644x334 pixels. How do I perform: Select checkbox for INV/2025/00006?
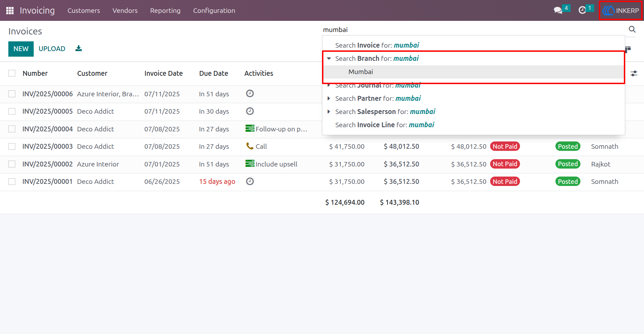[12, 94]
